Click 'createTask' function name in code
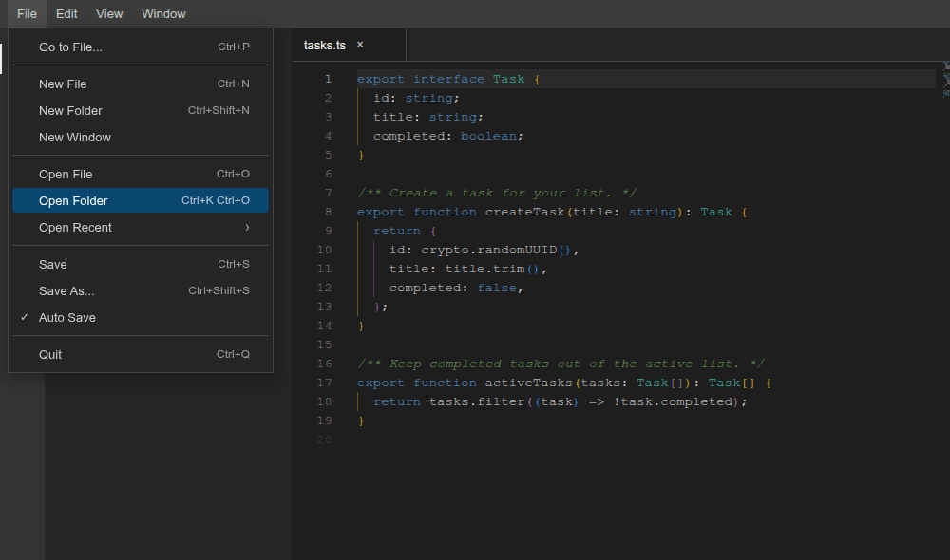This screenshot has height=560, width=950. pos(524,212)
